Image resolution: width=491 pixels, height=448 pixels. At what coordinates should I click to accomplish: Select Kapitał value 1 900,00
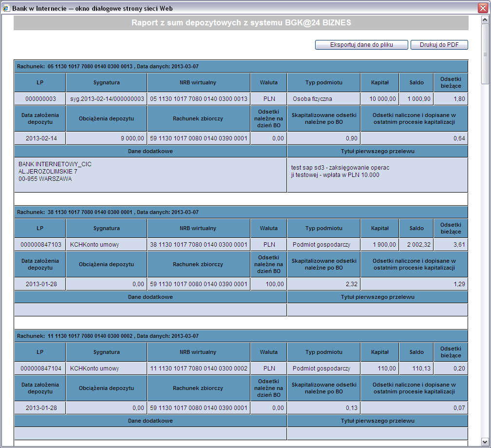click(384, 245)
